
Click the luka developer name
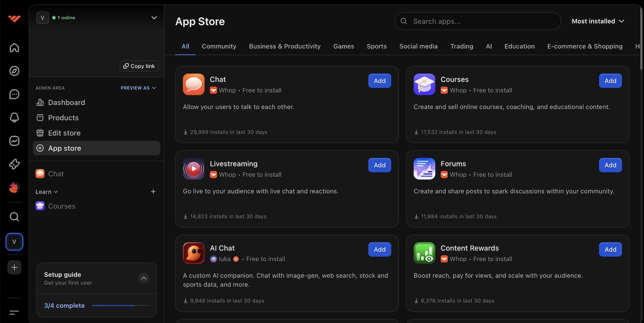225,259
